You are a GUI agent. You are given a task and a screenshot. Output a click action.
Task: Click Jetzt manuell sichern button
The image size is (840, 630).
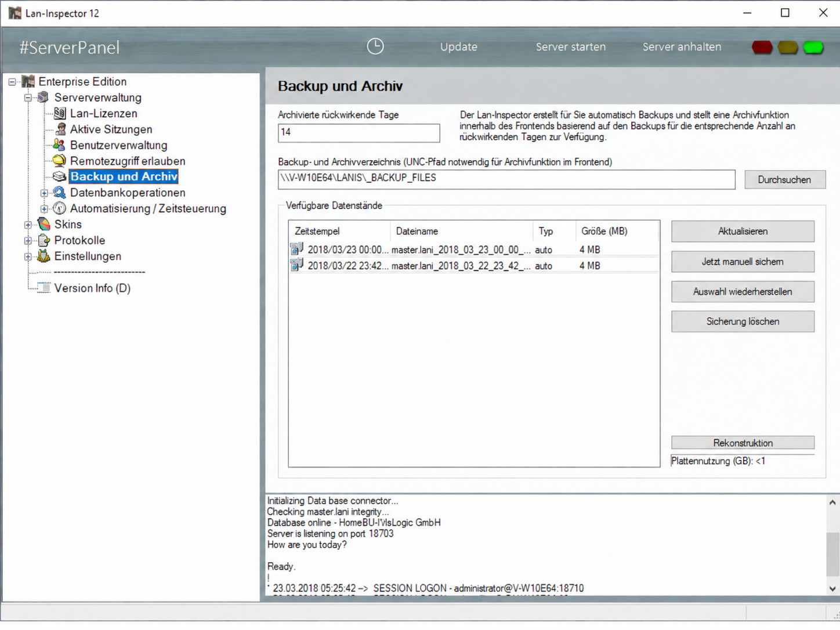(743, 262)
